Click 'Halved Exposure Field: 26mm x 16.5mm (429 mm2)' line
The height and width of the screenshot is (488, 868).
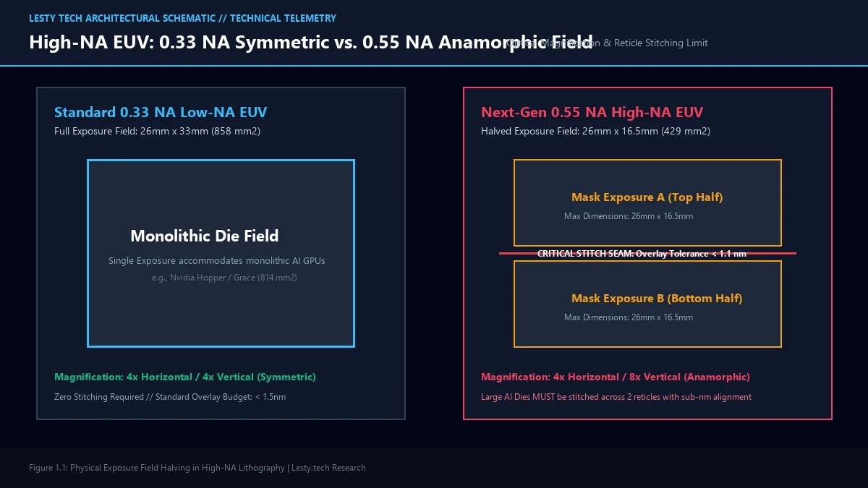click(x=595, y=132)
